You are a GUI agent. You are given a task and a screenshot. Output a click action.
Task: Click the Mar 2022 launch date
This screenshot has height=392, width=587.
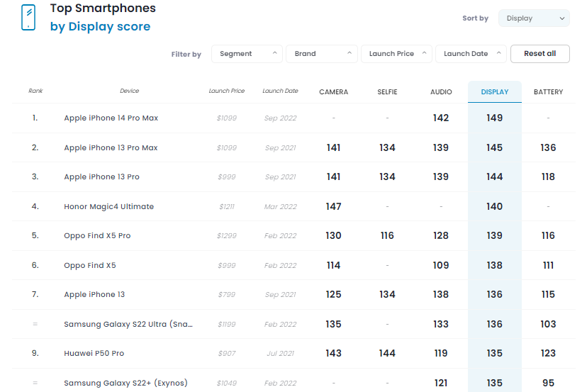click(280, 207)
